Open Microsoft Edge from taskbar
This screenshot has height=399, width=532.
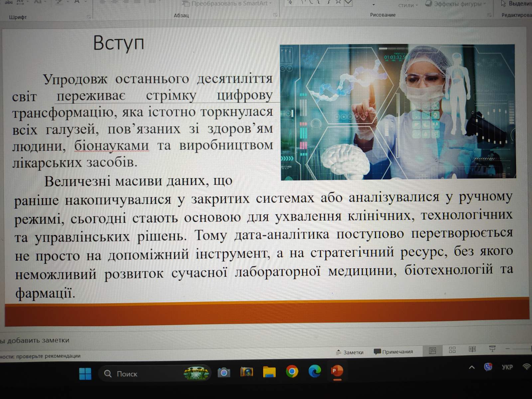[315, 371]
